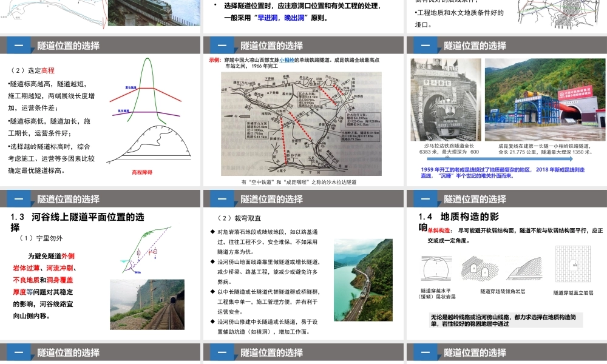The width and height of the screenshot is (607, 364).
Task: Select the blue text starting 1959 年开工的老成昆线
Action: pos(503,172)
